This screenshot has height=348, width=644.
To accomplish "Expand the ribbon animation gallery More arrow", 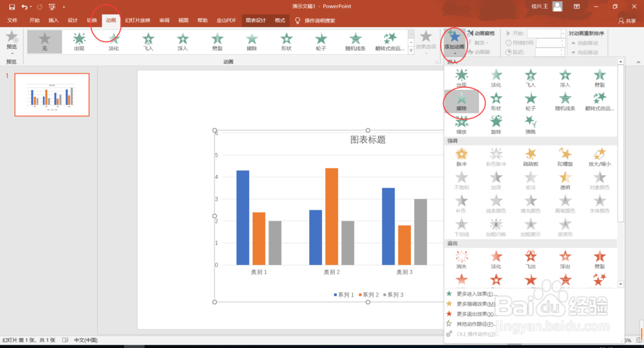I will pos(411,50).
